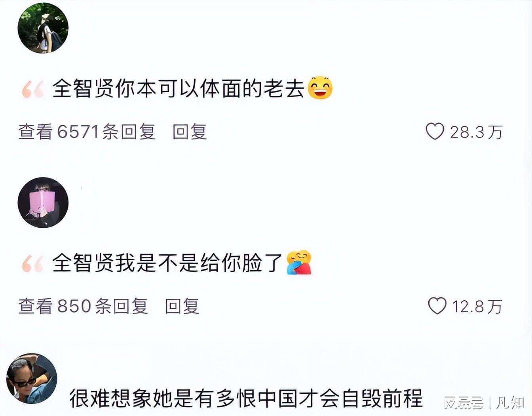
Task: Select comment text 全智贤你本可以体面的老去
Action: pos(179,88)
